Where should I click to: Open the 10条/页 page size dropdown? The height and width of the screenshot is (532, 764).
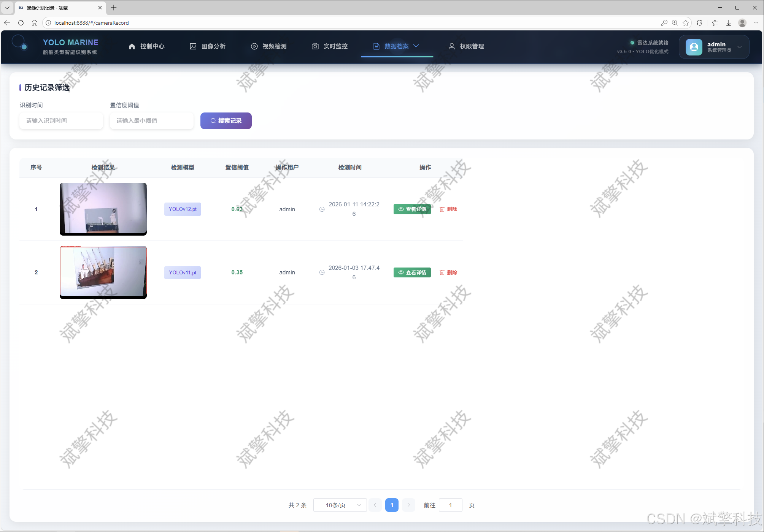340,505
